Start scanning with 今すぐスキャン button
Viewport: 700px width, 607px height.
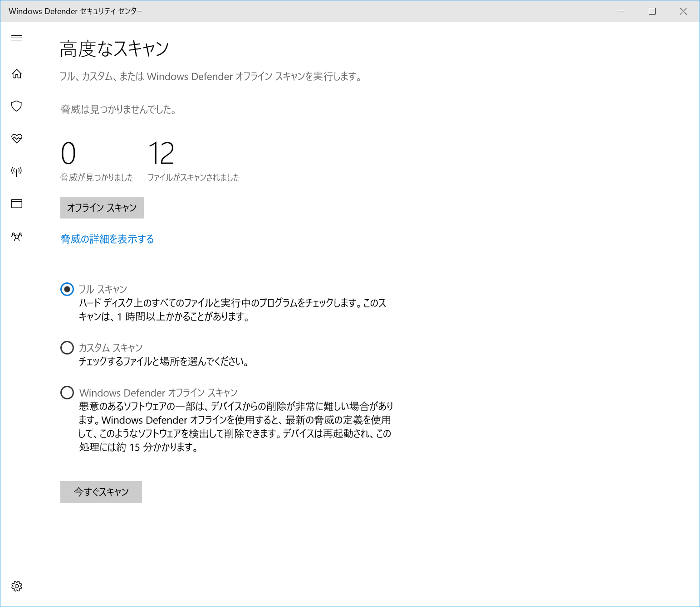(x=101, y=491)
